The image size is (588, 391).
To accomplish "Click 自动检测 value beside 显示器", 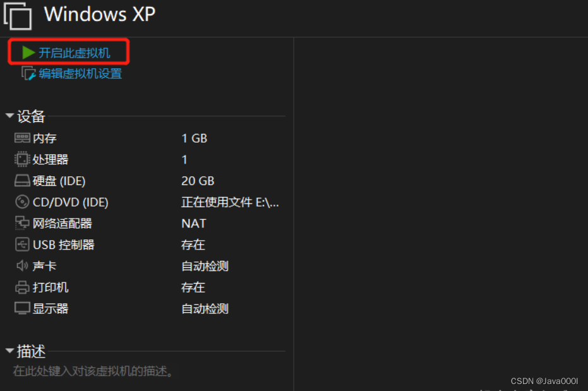I will 205,309.
